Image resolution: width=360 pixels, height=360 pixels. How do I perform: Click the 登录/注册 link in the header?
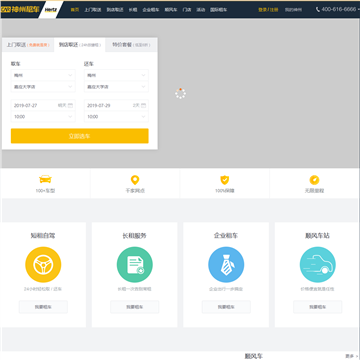click(x=268, y=10)
